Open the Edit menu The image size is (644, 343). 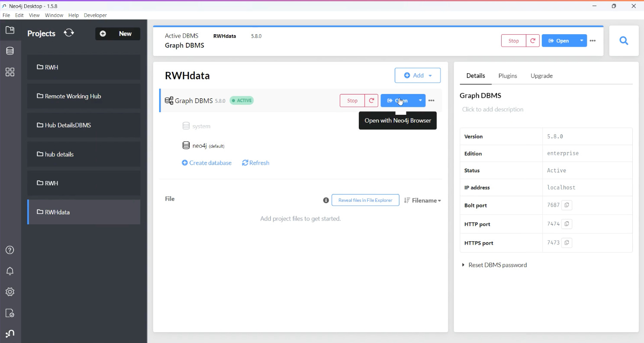(19, 15)
